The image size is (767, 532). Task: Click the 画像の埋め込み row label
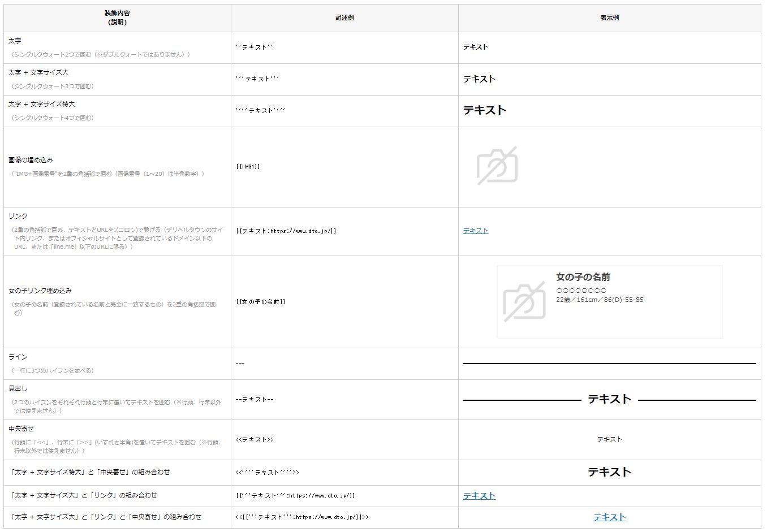(x=31, y=160)
